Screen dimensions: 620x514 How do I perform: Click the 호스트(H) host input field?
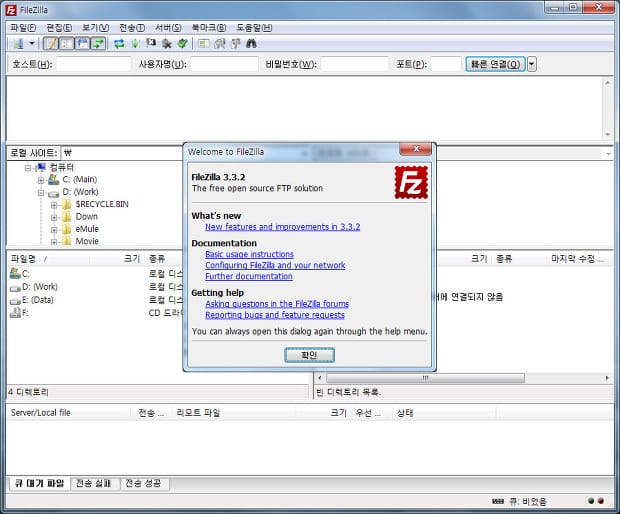[94, 64]
